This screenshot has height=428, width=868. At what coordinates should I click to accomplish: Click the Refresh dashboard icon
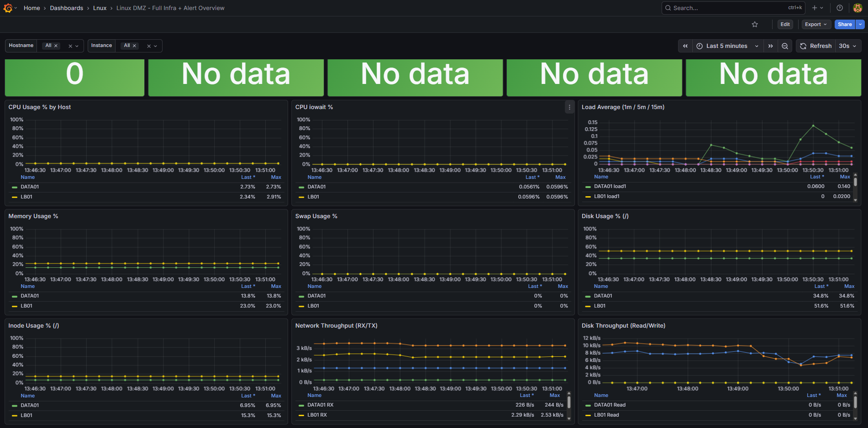[x=803, y=46]
